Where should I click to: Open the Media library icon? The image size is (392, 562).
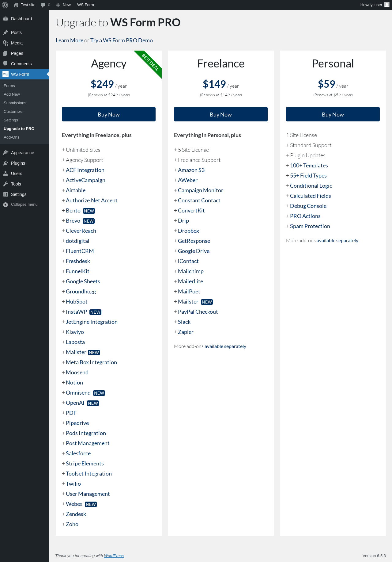point(6,43)
